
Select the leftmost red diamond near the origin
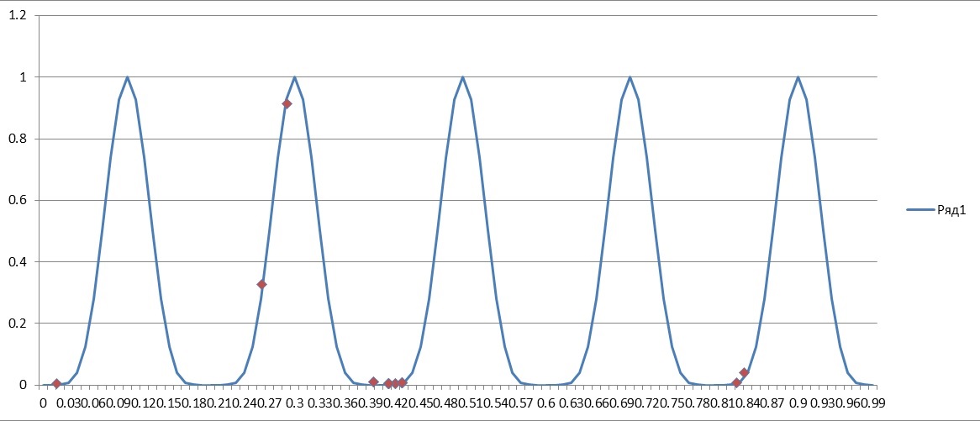point(56,383)
